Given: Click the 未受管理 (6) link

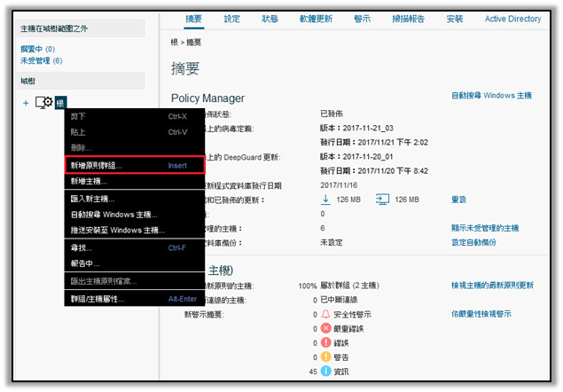Looking at the screenshot, I should [42, 60].
